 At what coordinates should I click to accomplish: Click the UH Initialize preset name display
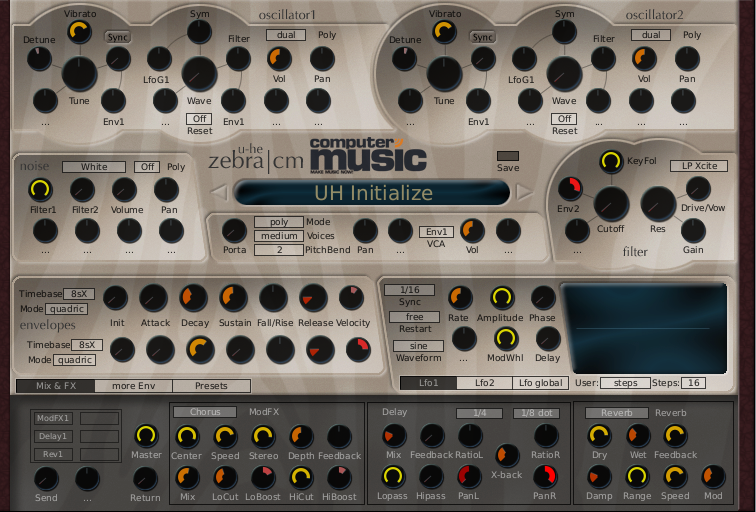(x=372, y=194)
